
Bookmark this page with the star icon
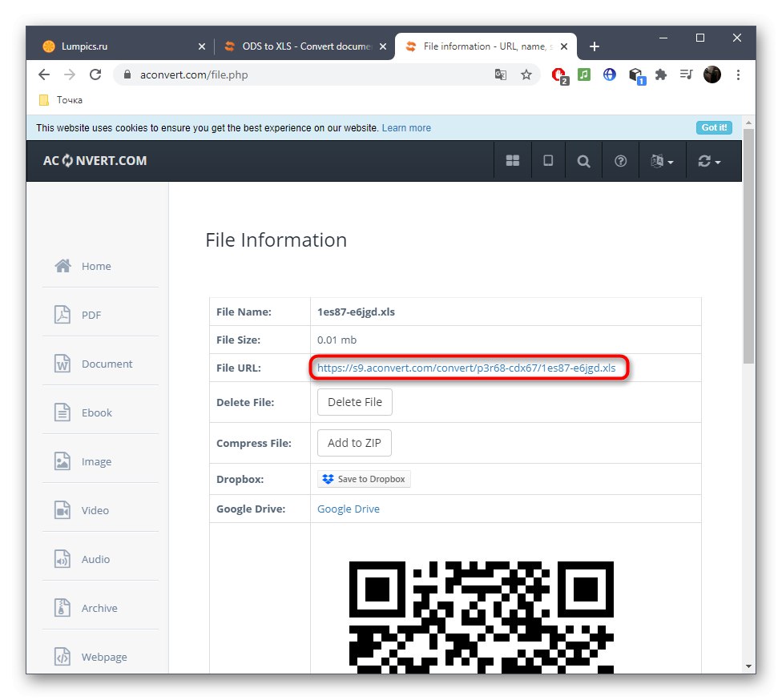pos(526,74)
